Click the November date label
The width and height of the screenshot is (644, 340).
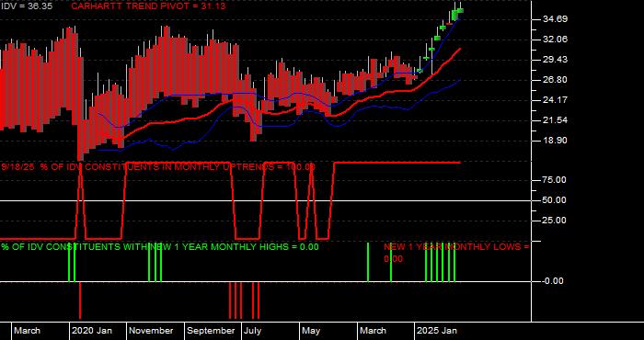click(151, 331)
